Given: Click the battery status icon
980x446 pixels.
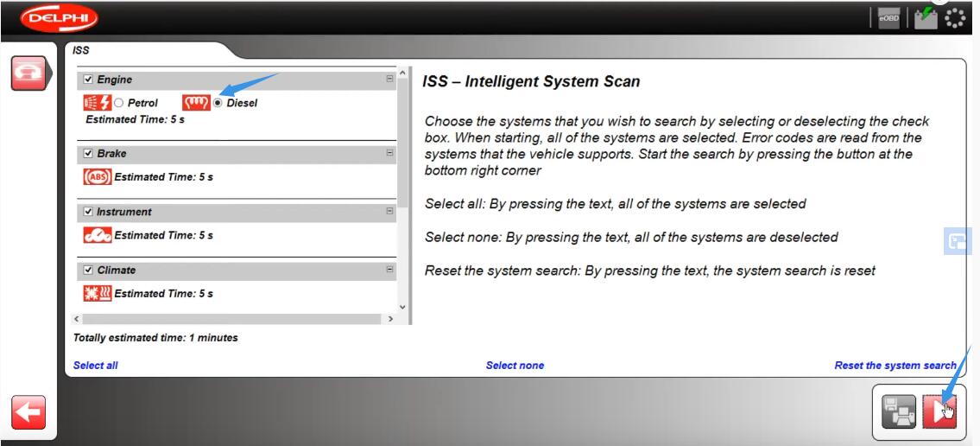Looking at the screenshot, I should [925, 18].
